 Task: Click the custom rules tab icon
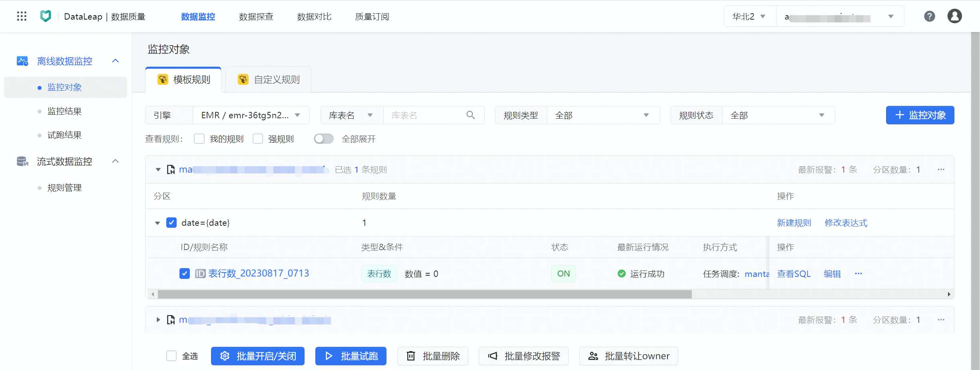(x=243, y=80)
